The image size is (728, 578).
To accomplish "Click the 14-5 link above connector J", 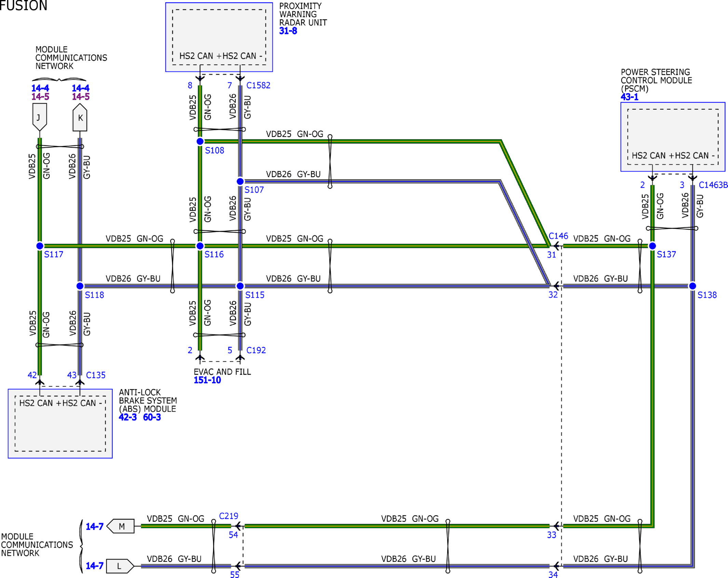I will (40, 96).
